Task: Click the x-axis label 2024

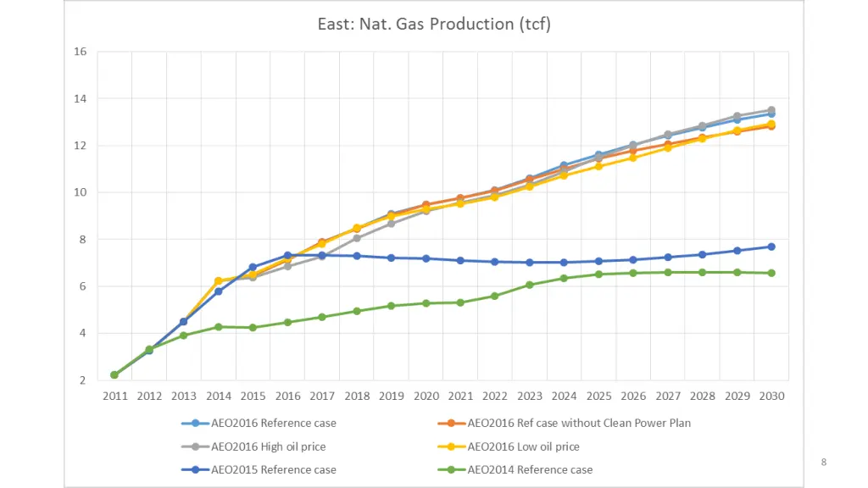Action: tap(564, 396)
